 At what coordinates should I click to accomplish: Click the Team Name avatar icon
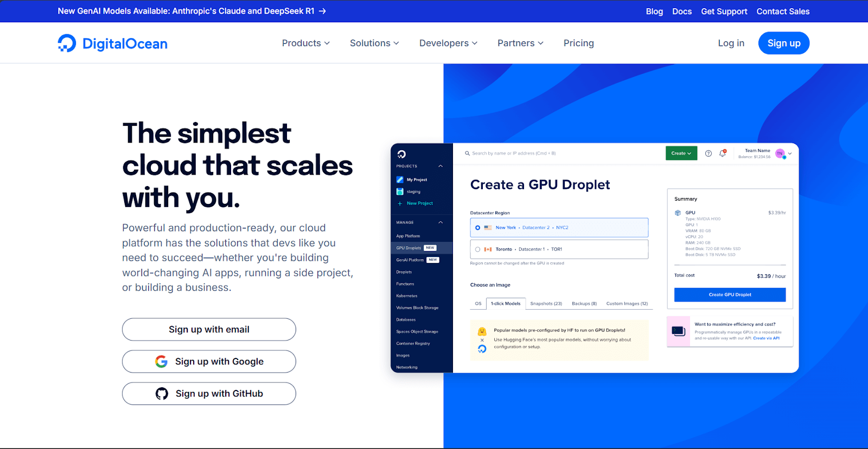780,153
